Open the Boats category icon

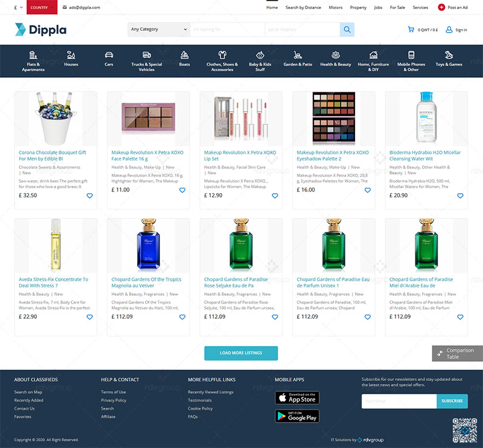(x=185, y=55)
